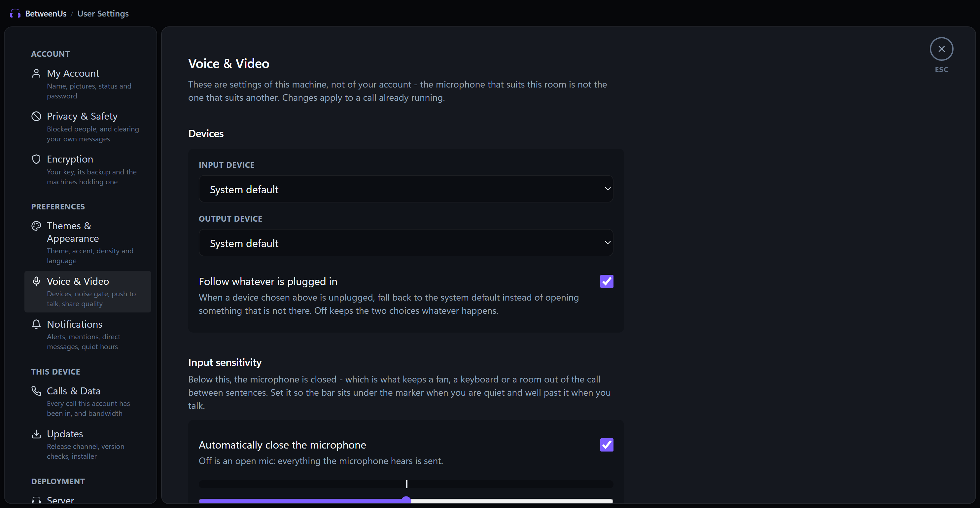Click 'Every call this account has' subtitle
The width and height of the screenshot is (980, 508).
point(88,409)
